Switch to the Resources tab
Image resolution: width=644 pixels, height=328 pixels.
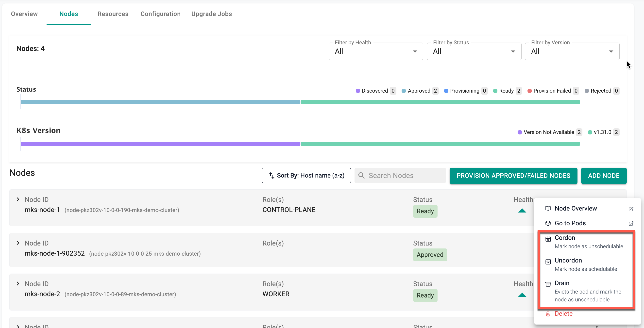click(113, 14)
